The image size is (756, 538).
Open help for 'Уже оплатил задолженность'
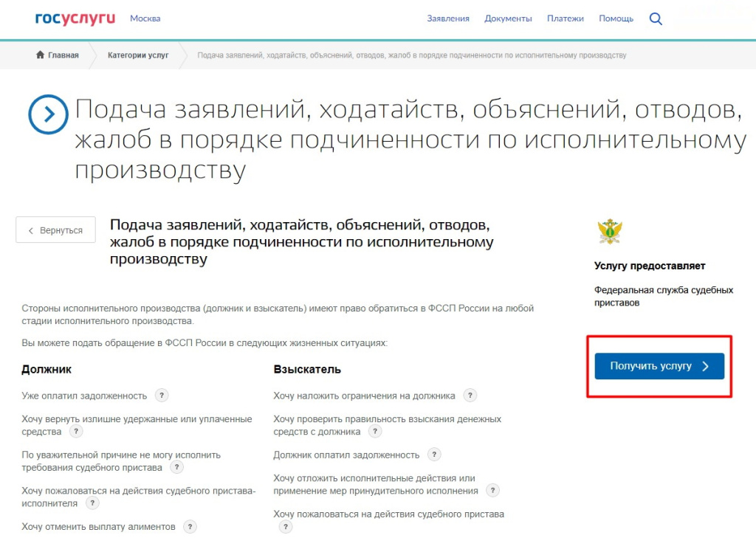point(162,396)
